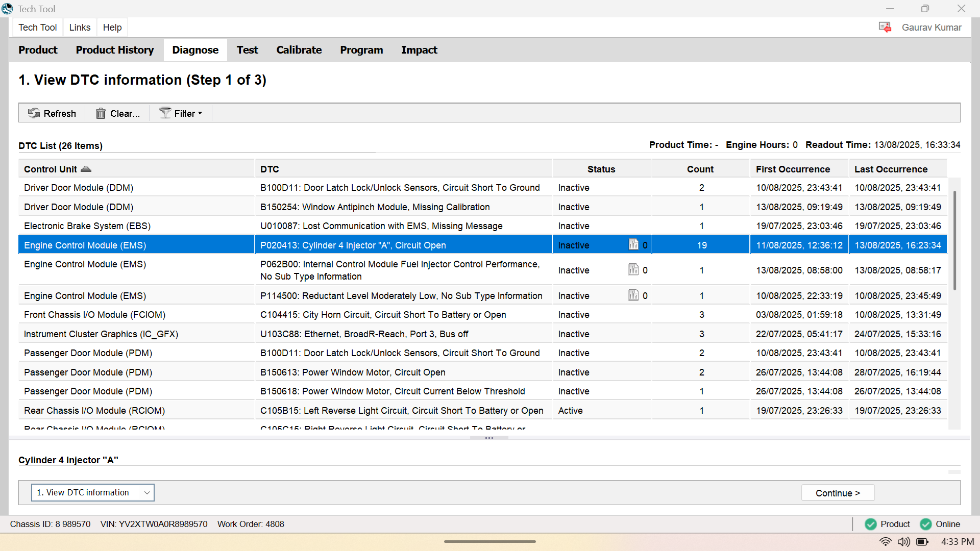Open the Wi-Fi system tray icon
980x551 pixels.
886,542
